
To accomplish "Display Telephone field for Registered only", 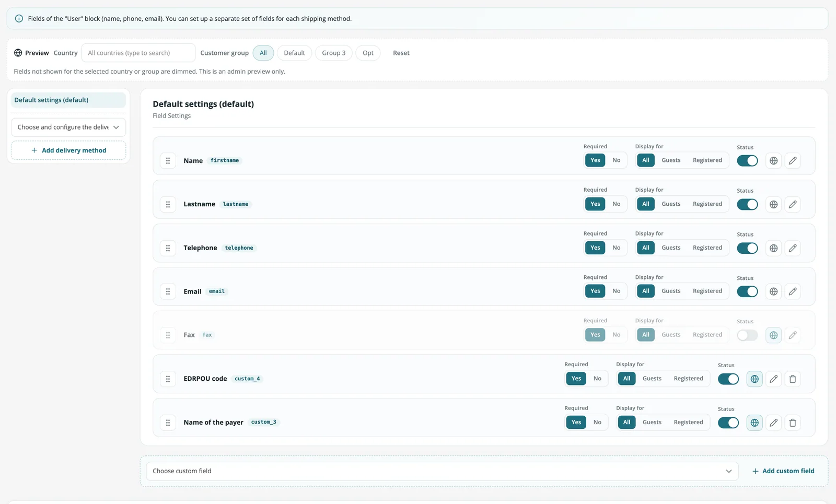I will 707,248.
